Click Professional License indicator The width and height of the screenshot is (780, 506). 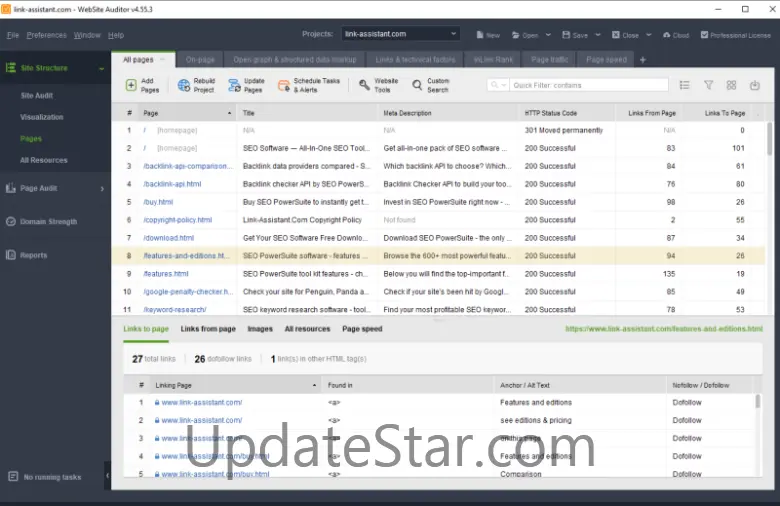[x=736, y=35]
